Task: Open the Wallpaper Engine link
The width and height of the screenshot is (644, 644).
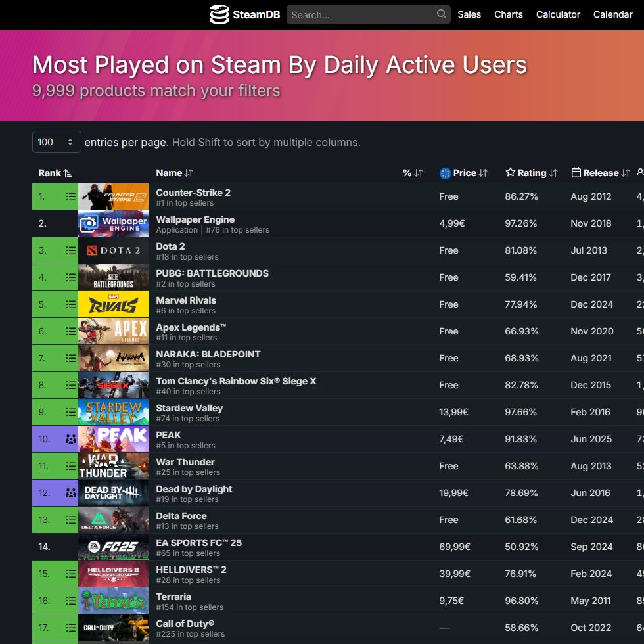Action: (195, 219)
